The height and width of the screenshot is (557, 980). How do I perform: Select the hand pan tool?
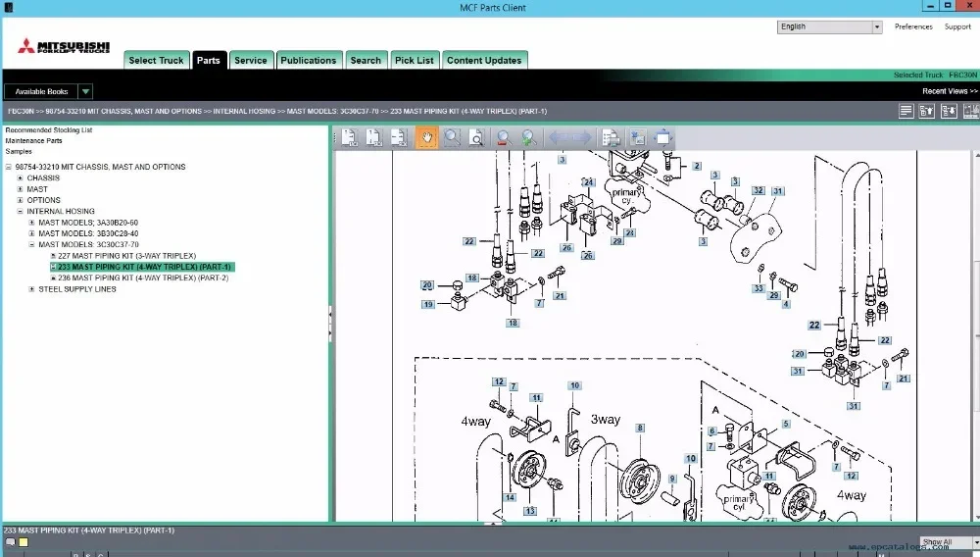[427, 137]
